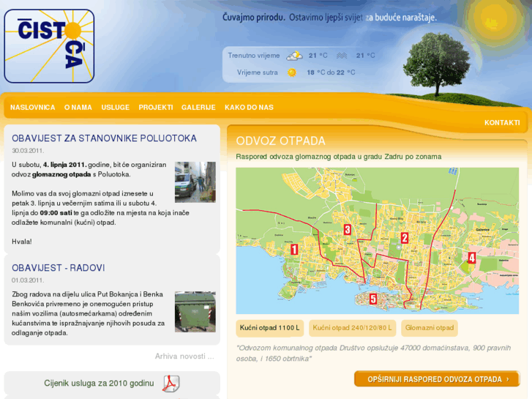This screenshot has width=532, height=399.
Task: Click the date 30.03.2011.
Action: pos(28,151)
